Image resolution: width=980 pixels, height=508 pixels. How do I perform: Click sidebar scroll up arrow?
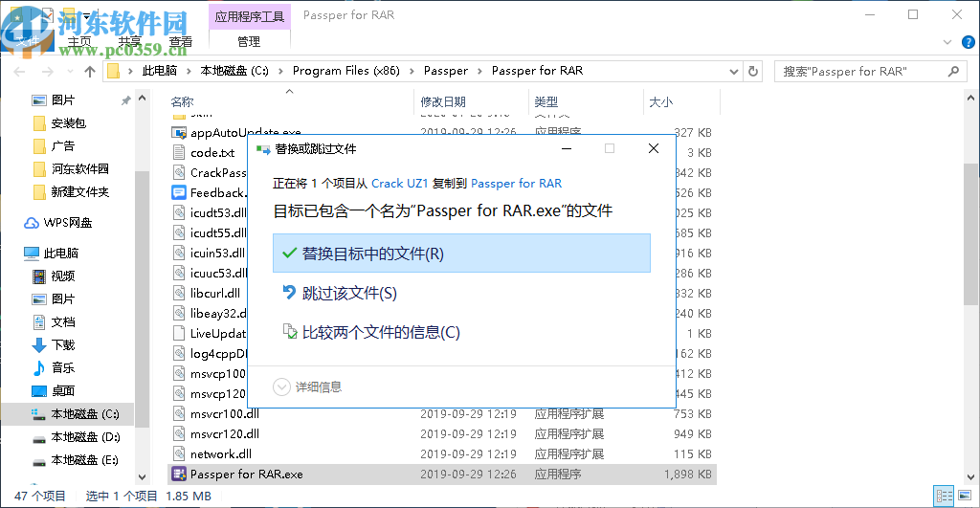click(x=142, y=99)
